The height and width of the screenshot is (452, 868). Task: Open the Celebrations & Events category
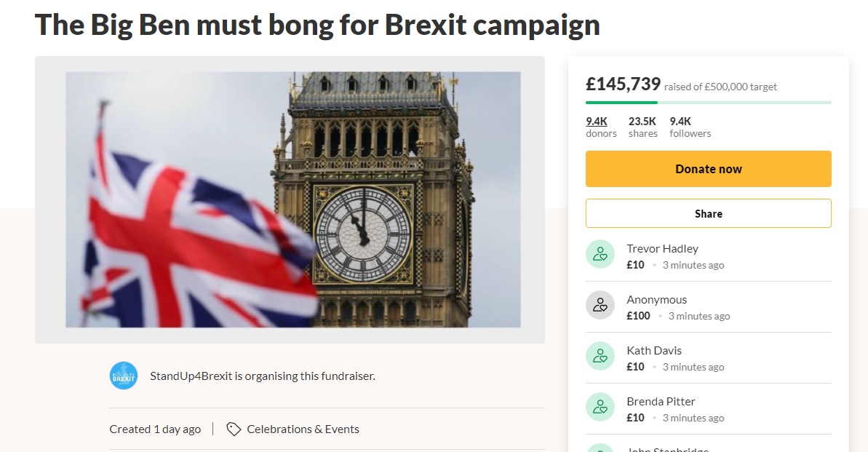click(x=303, y=429)
